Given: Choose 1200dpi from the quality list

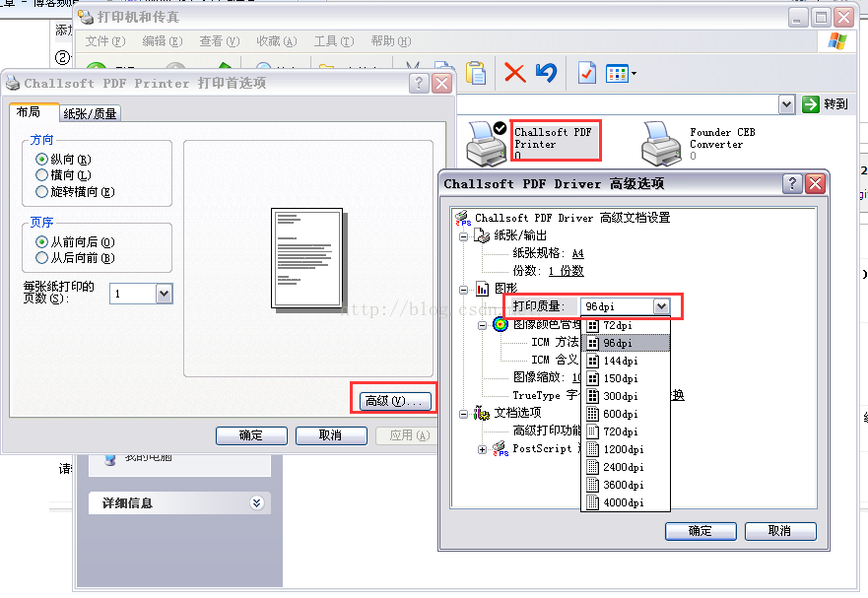Looking at the screenshot, I should 626,449.
